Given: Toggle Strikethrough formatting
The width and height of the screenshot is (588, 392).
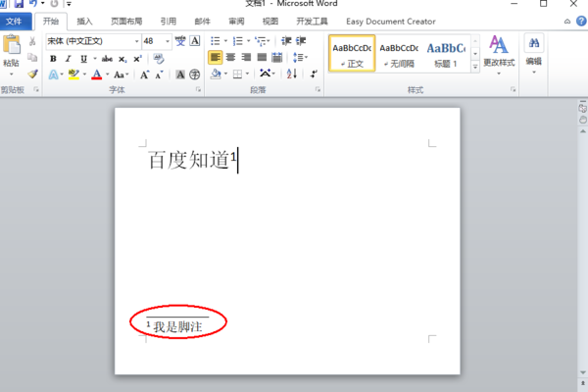Looking at the screenshot, I should point(107,59).
